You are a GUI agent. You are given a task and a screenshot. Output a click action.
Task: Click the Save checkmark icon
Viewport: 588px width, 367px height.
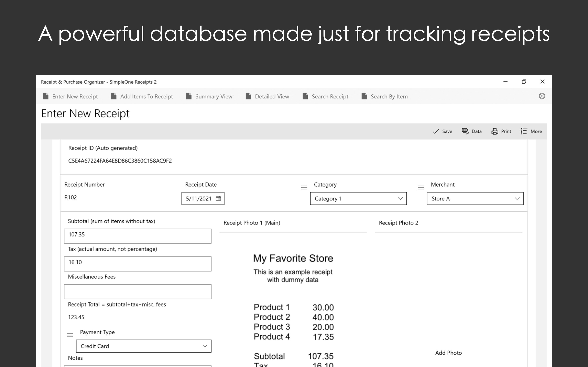436,131
